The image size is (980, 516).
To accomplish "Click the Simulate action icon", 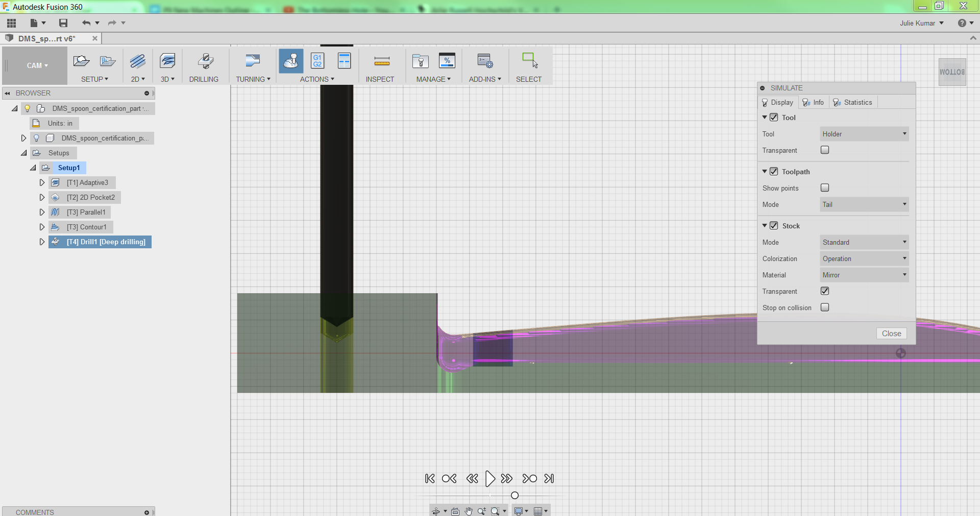I will (x=291, y=61).
